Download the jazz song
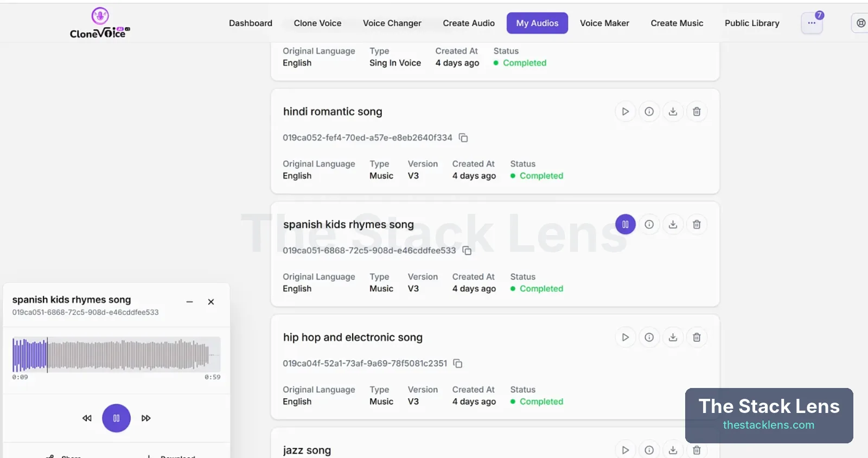Screen dimensions: 868x458 (673, 450)
